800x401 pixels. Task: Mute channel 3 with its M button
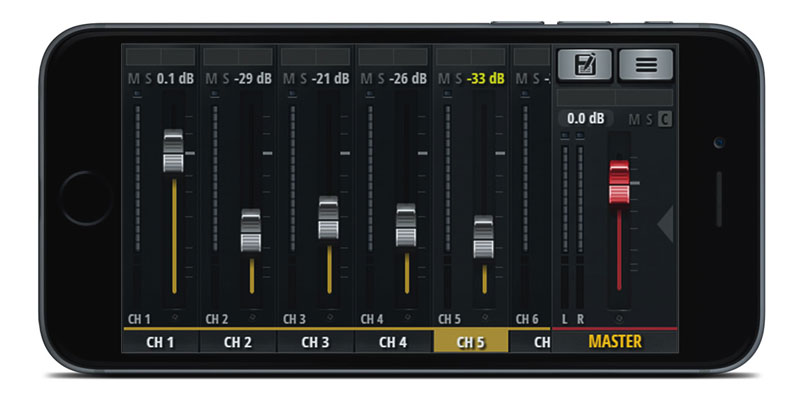288,79
